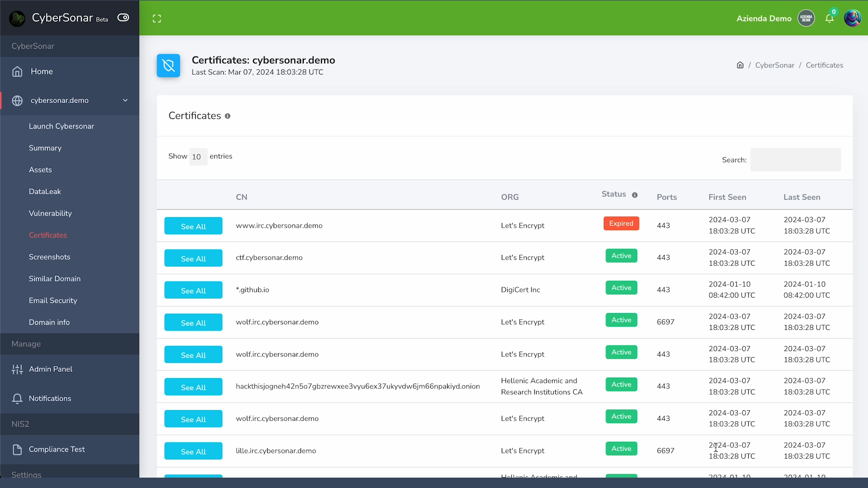Toggle Active status on wolf.irc.cybersonar.demo
The height and width of the screenshot is (488, 868).
(x=621, y=319)
